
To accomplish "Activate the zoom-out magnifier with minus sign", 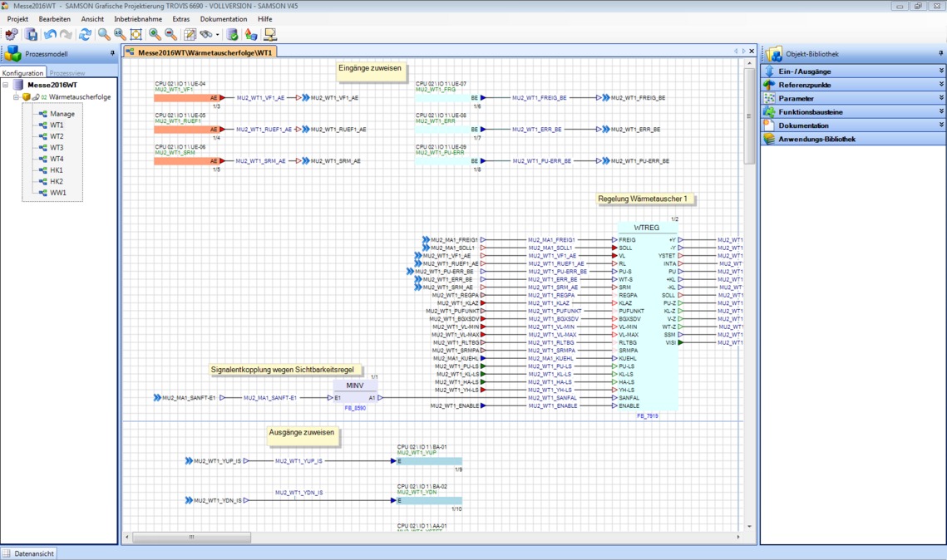I will click(x=169, y=35).
